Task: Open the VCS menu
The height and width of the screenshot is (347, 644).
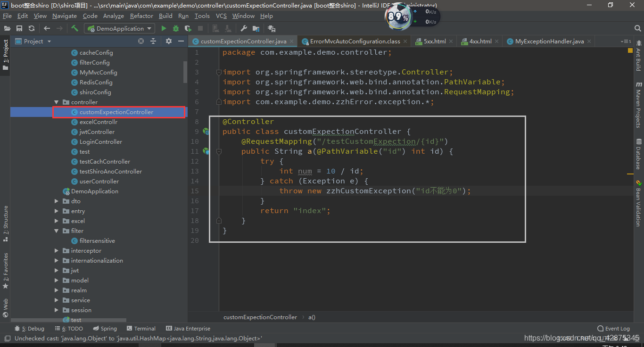Action: click(221, 16)
